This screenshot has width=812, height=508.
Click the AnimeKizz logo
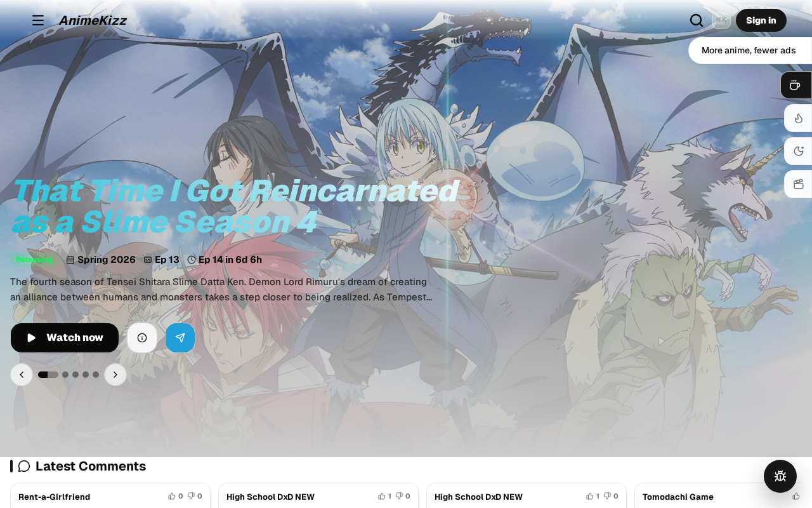tap(93, 20)
